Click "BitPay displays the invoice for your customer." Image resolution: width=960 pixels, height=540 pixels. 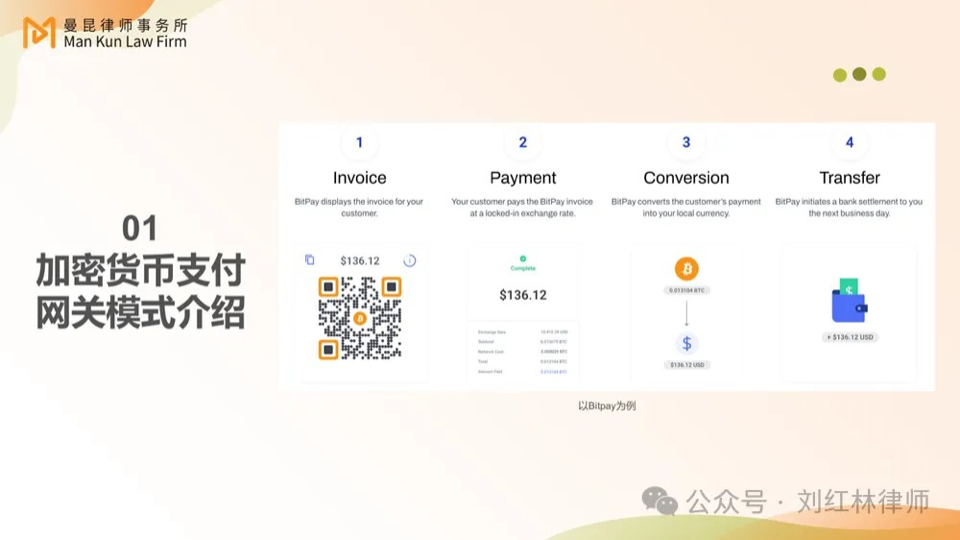359,208
